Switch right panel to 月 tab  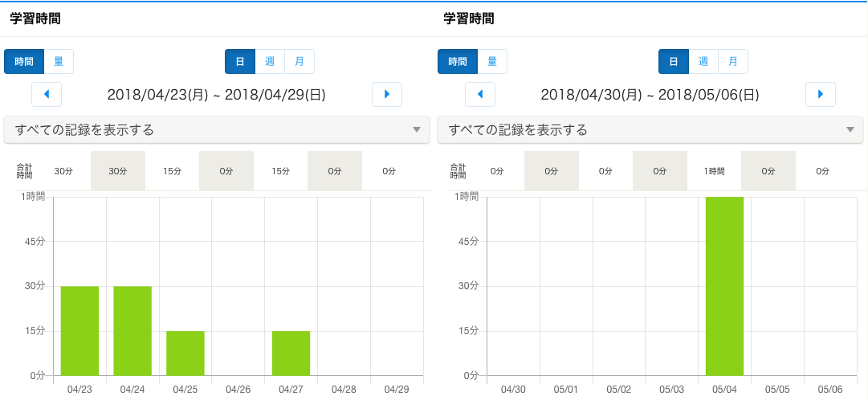pyautogui.click(x=733, y=61)
